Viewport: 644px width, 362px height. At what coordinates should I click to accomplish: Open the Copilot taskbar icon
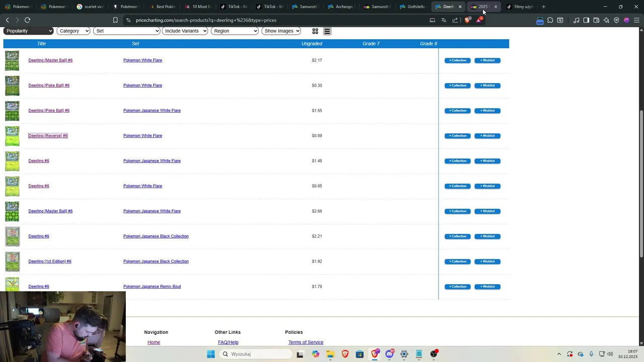[x=315, y=354]
